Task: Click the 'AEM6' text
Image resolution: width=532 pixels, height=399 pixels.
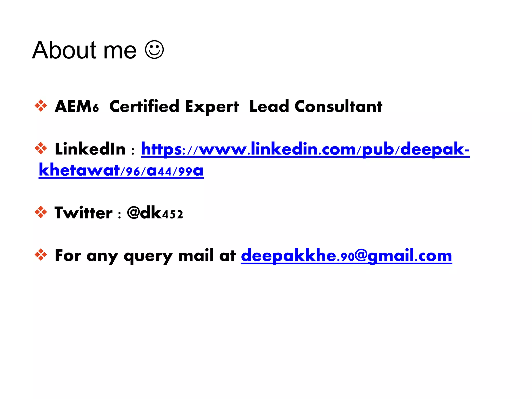Action: click(x=77, y=107)
